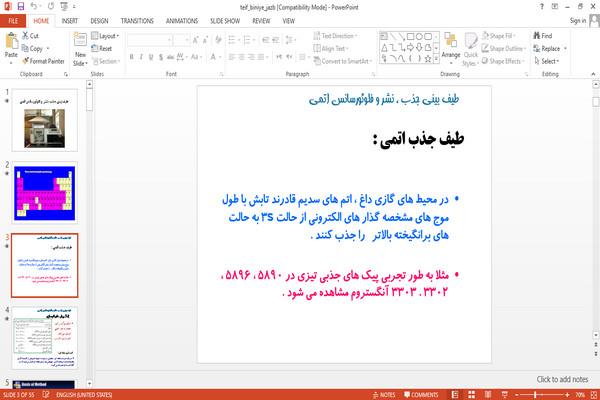Click the Increase Font Size icon
Image resolution: width=600 pixels, height=400 pixels.
coord(196,40)
